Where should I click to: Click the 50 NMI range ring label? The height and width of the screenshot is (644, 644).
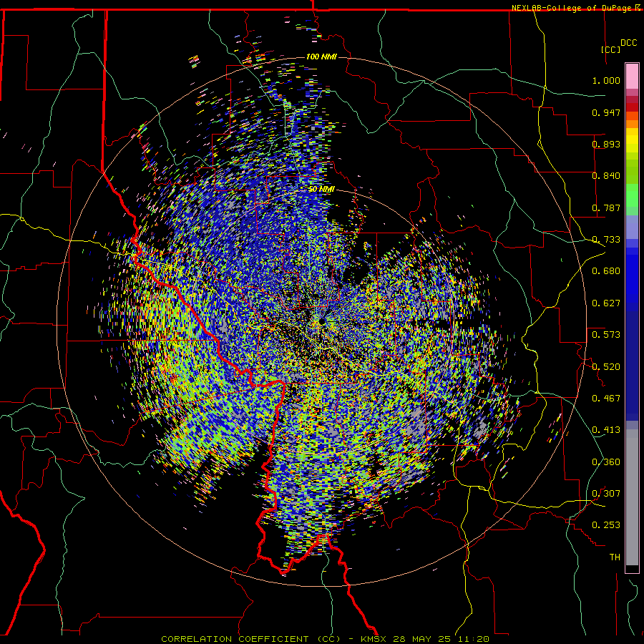(x=321, y=190)
